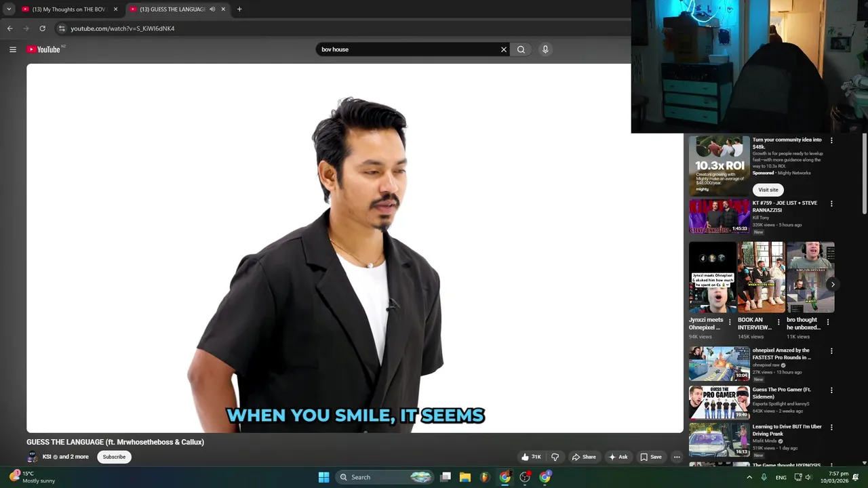Switch ENG input language indicator
The image size is (868, 488).
tap(781, 477)
